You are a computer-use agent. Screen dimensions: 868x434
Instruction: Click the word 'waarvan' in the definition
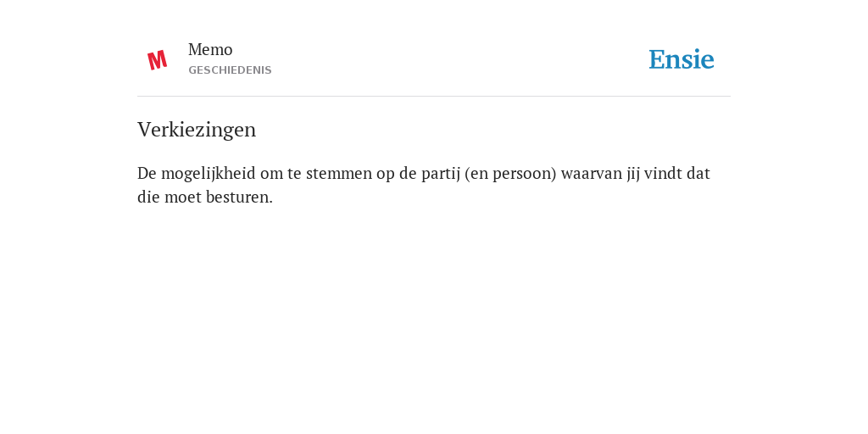591,174
